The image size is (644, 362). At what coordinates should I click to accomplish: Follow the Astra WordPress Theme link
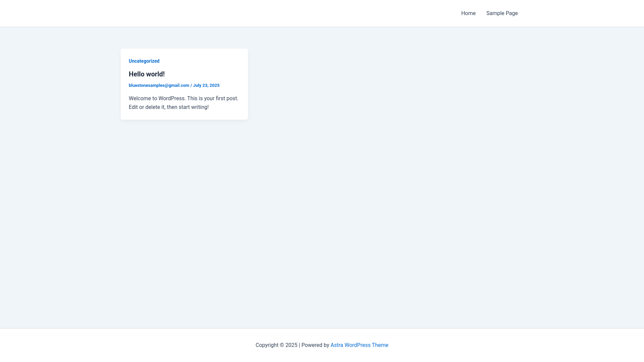coord(359,345)
